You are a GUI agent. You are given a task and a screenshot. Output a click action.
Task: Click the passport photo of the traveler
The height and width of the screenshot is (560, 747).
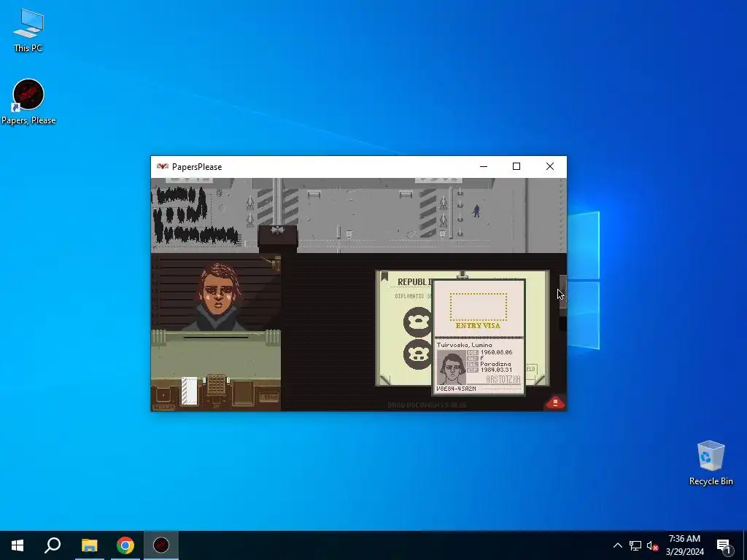451,367
